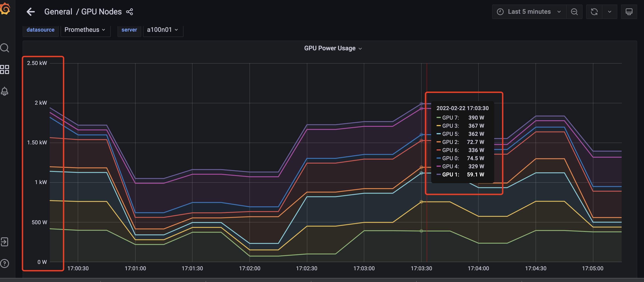This screenshot has width=644, height=282.
Task: Click the back arrow to previous view
Action: [31, 12]
